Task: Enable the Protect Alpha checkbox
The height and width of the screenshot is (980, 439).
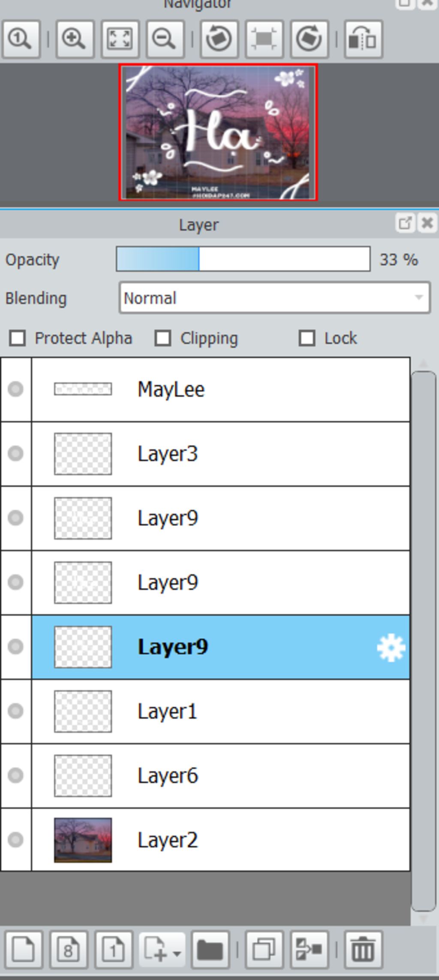Action: point(17,338)
